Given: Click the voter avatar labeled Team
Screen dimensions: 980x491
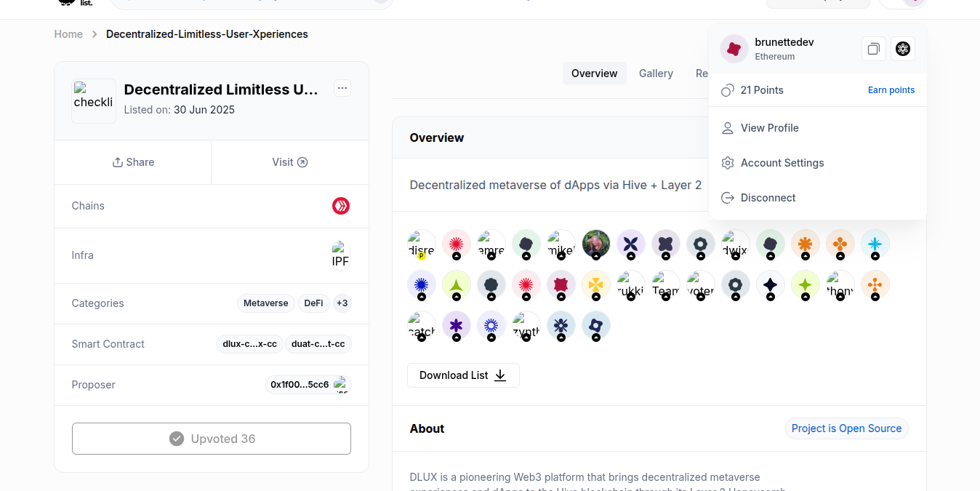Looking at the screenshot, I should [x=666, y=284].
